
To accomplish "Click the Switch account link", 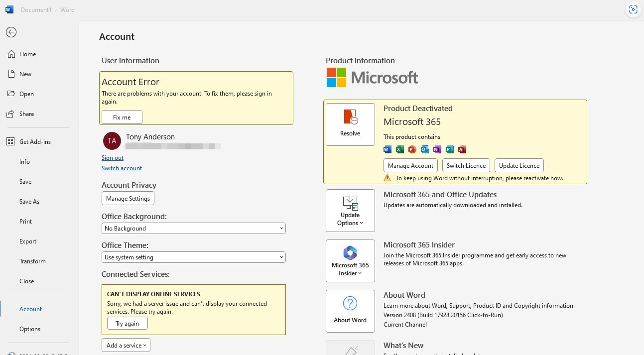I will (122, 168).
